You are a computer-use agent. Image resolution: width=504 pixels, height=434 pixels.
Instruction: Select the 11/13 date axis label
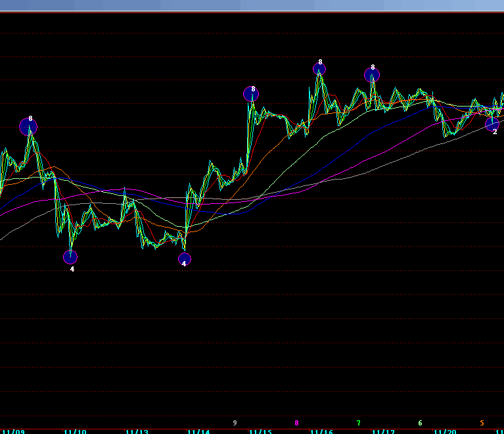click(137, 431)
